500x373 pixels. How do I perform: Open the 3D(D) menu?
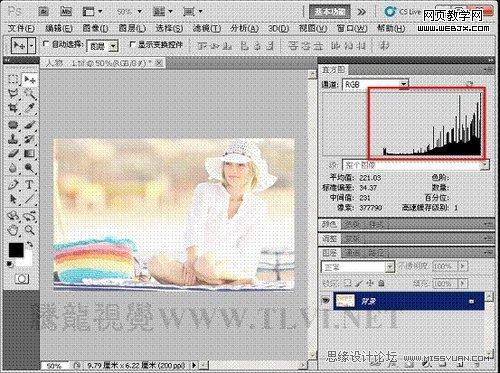(278, 28)
